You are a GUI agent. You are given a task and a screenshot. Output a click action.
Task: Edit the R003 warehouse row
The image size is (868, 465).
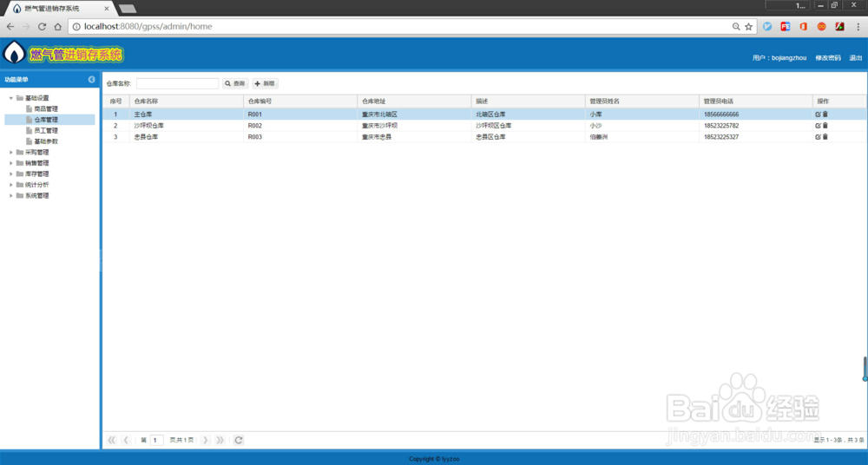click(818, 137)
